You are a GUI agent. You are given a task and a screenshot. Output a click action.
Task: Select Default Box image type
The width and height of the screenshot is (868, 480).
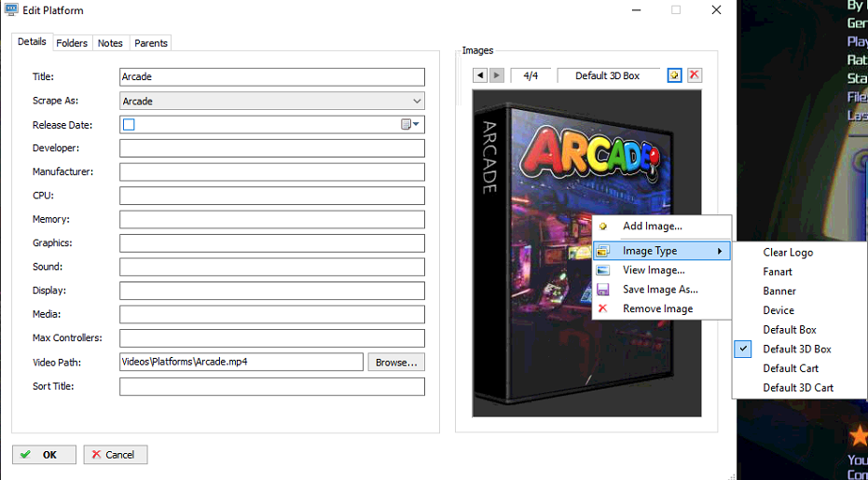[x=799, y=329]
